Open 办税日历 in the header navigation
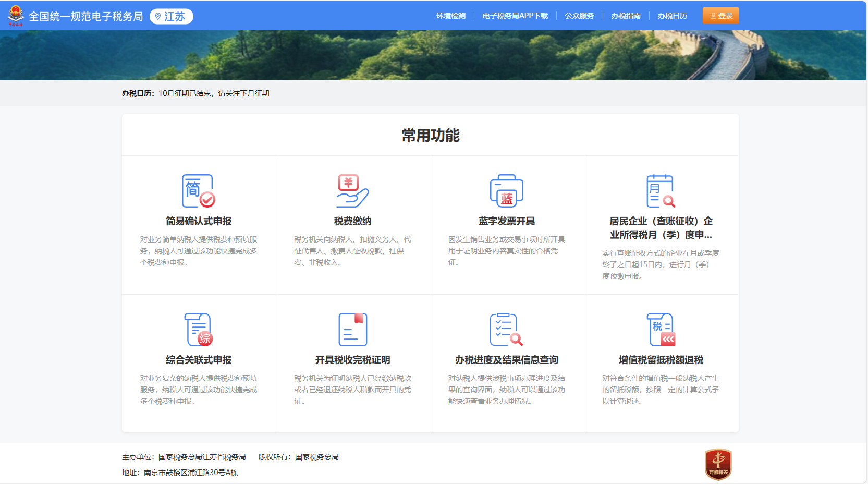868x484 pixels. (x=672, y=16)
